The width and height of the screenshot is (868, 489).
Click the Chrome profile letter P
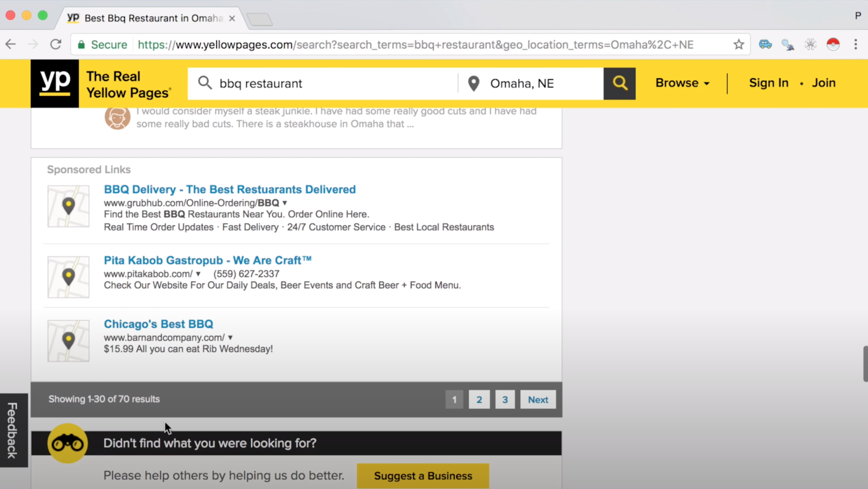(x=858, y=16)
